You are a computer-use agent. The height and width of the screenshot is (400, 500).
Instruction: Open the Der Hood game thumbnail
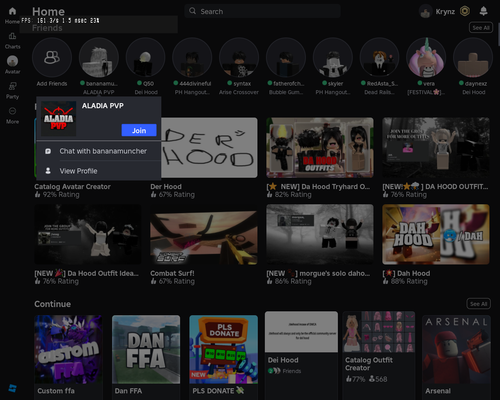point(209,147)
